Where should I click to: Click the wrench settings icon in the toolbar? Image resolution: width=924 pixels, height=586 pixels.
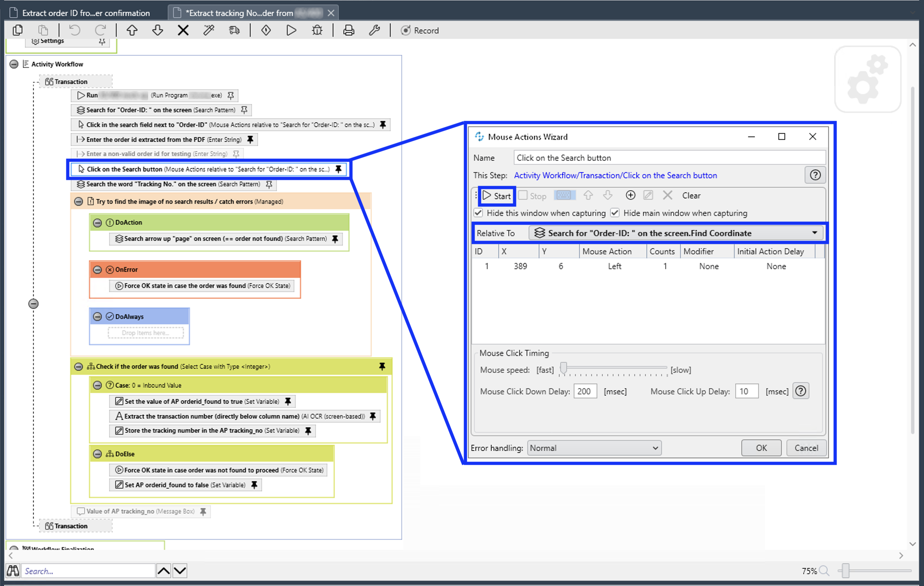(x=374, y=30)
